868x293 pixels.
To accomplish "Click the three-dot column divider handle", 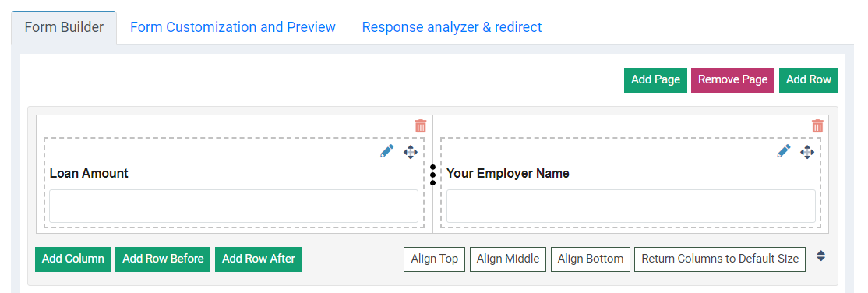I will 433,175.
